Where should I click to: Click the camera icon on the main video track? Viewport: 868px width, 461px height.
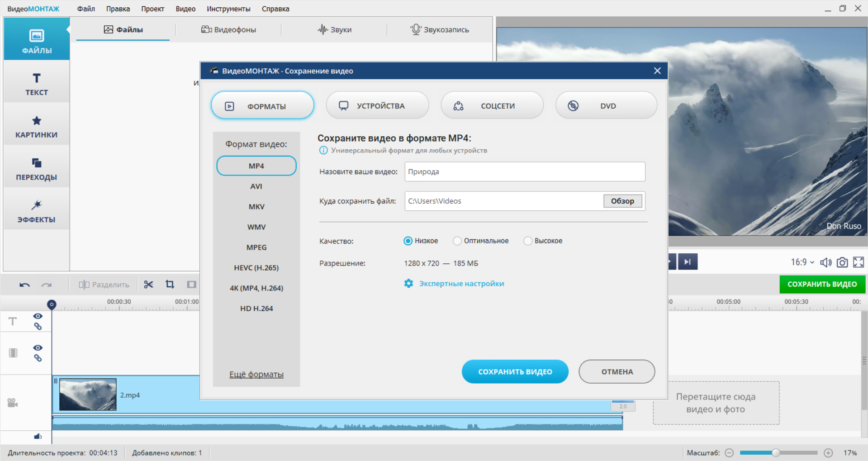coord(13,403)
